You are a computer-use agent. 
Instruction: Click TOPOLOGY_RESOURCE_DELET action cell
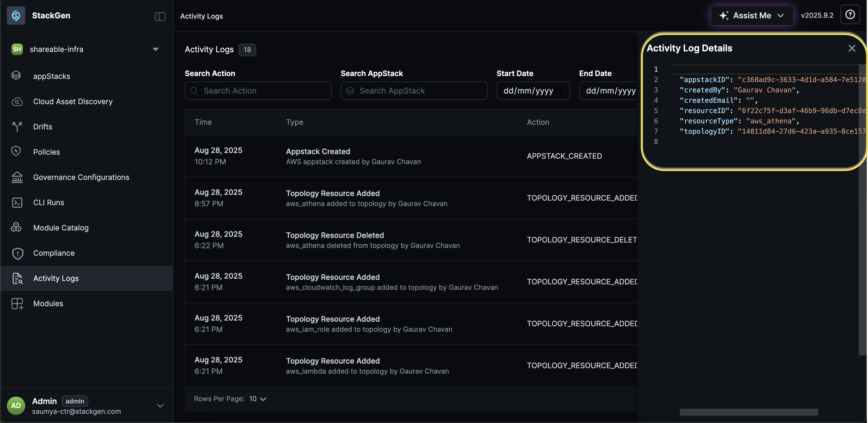582,240
